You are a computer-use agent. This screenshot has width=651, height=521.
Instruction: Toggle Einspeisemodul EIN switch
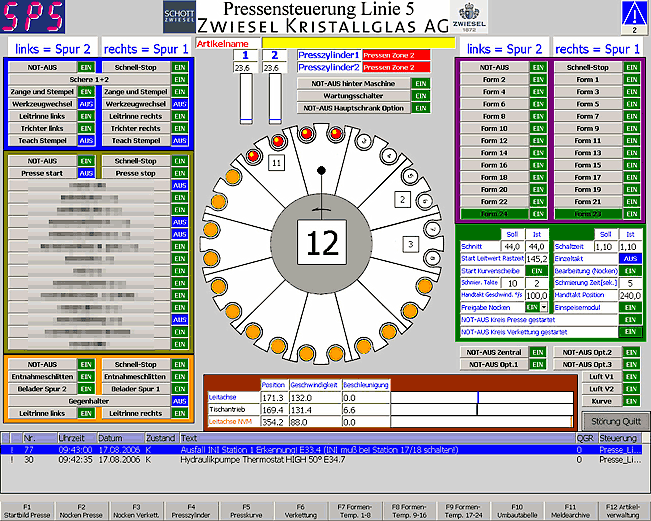point(630,307)
